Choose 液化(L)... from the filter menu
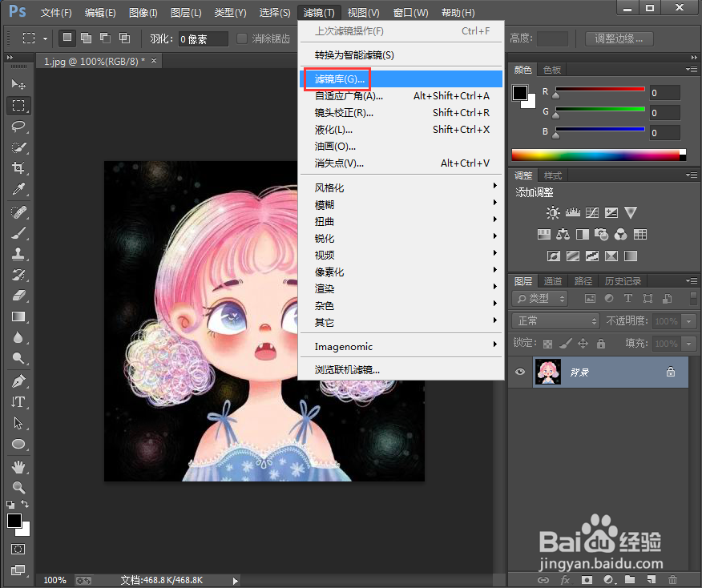The height and width of the screenshot is (588, 702). coord(401,130)
